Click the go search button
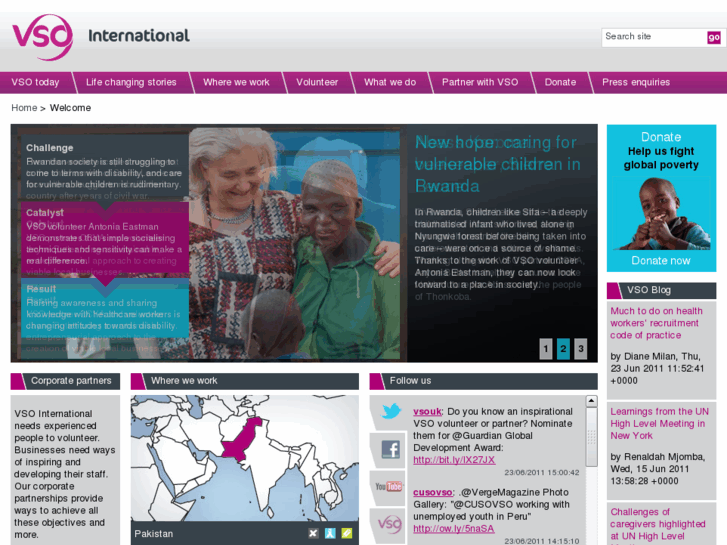Screen dimensions: 727x545 (714, 38)
